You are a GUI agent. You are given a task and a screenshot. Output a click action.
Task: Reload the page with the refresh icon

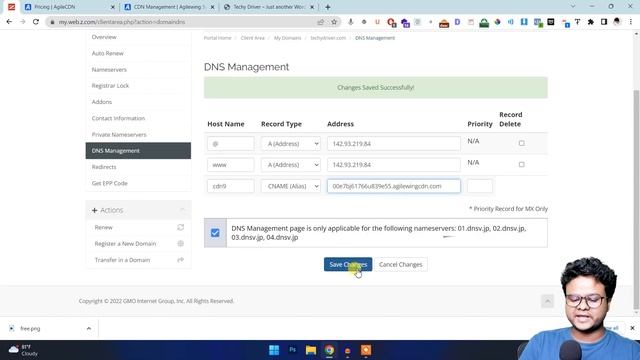click(36, 22)
